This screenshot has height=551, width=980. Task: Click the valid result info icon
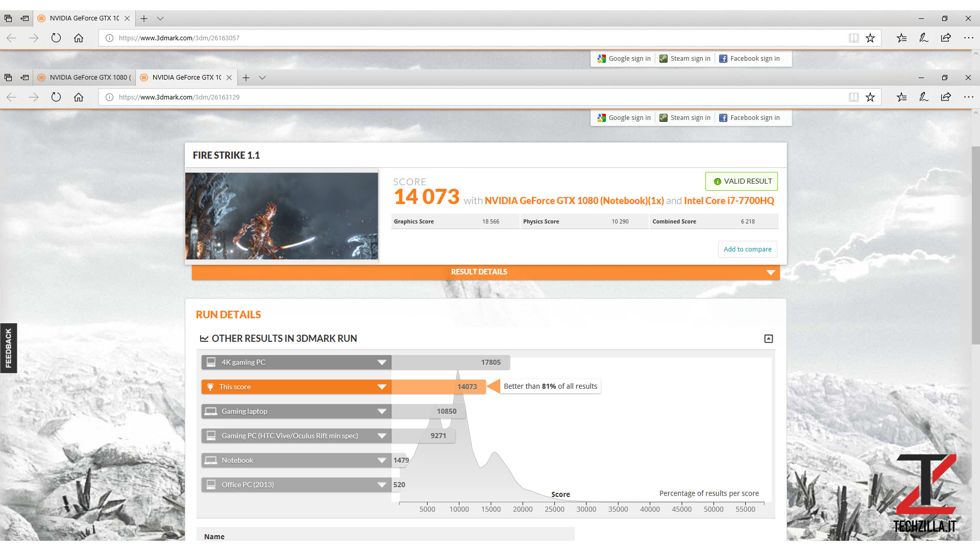point(717,182)
